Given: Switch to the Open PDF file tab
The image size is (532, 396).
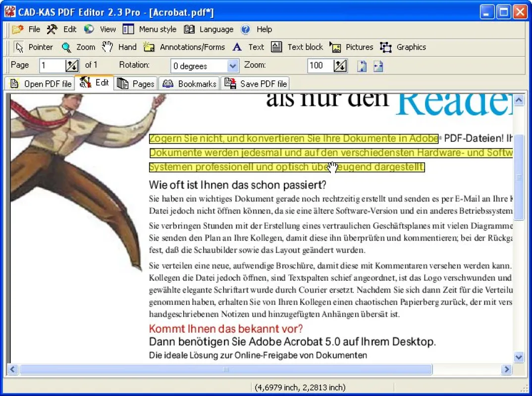Looking at the screenshot, I should tap(41, 84).
